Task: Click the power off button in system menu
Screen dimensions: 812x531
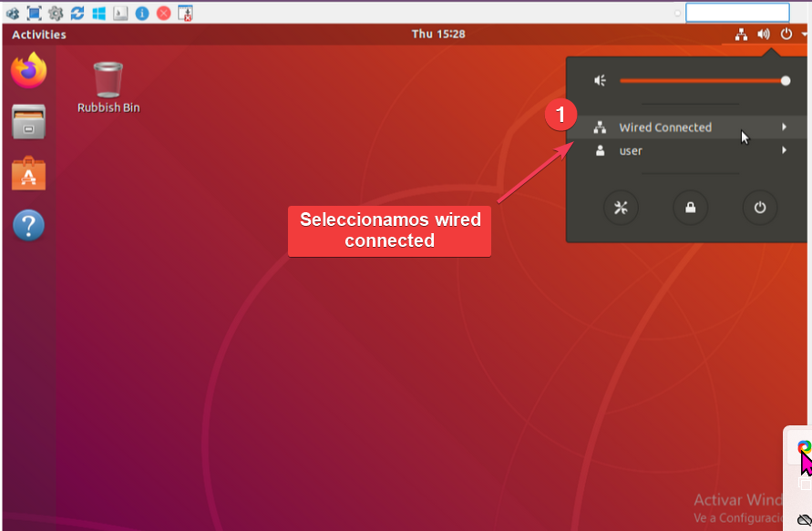Action: pyautogui.click(x=759, y=208)
